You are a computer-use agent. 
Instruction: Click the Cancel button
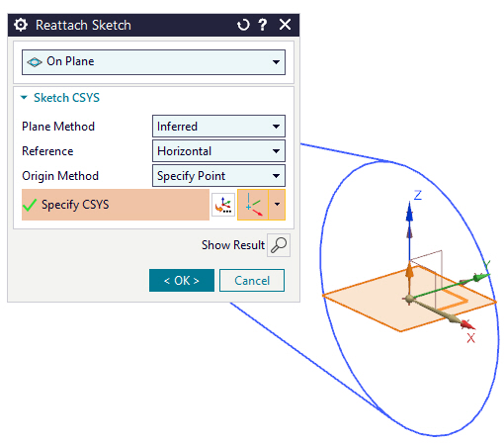point(252,281)
